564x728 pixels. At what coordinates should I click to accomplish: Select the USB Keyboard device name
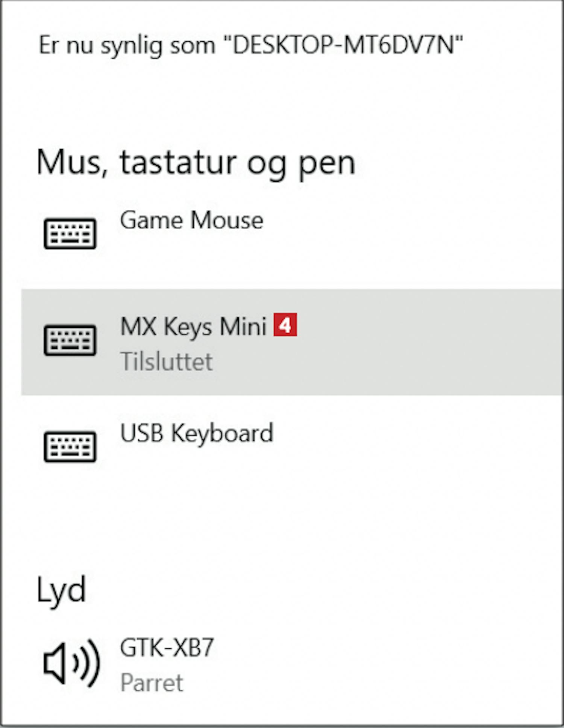pyautogui.click(x=197, y=433)
